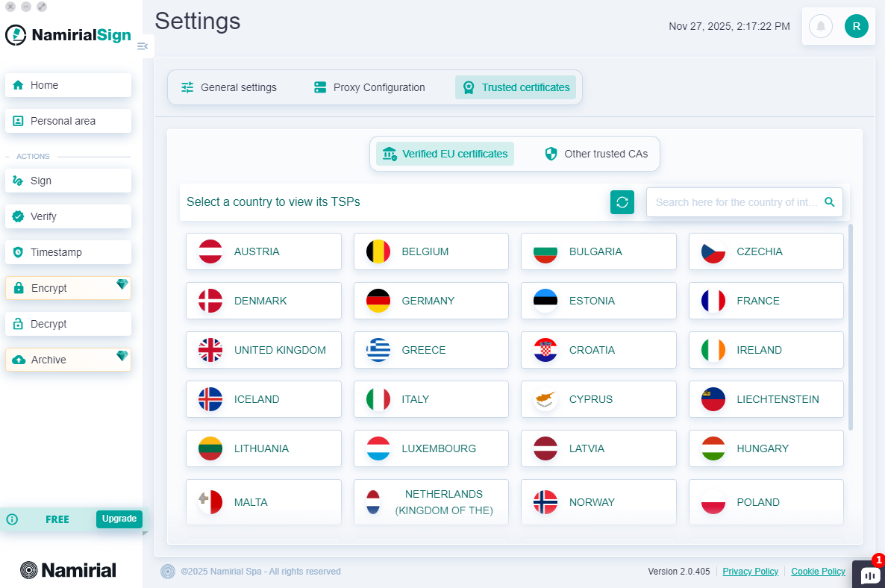Select the Sign action
885x588 pixels.
pyautogui.click(x=68, y=180)
